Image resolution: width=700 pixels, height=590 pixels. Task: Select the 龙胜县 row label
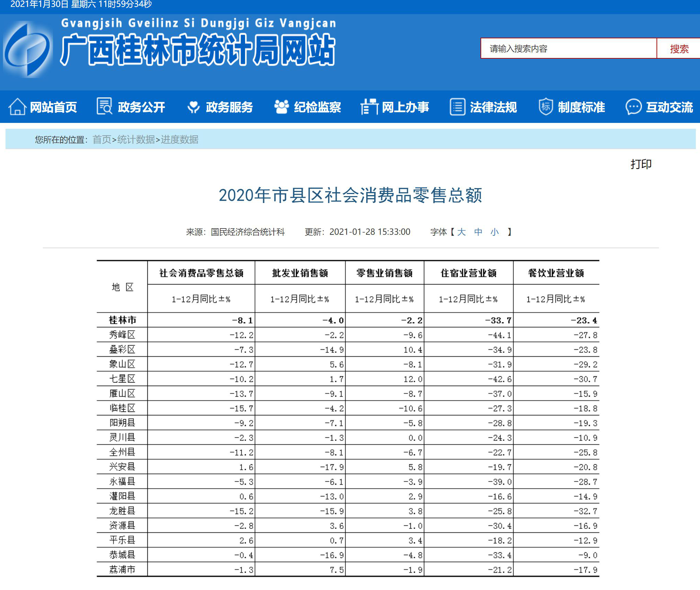click(122, 511)
